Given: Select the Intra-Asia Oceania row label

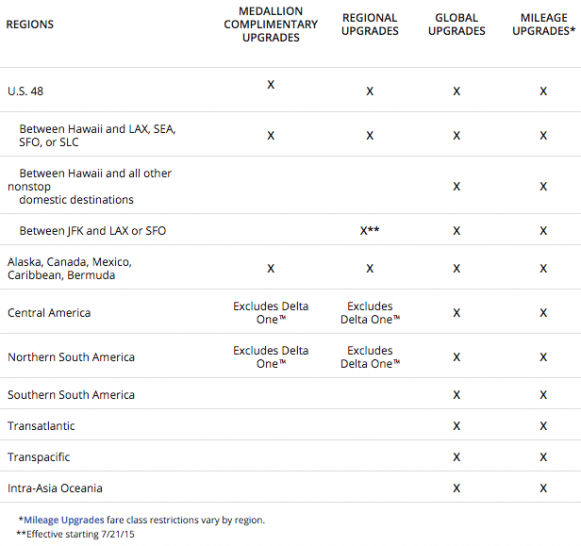Looking at the screenshot, I should point(55,488).
